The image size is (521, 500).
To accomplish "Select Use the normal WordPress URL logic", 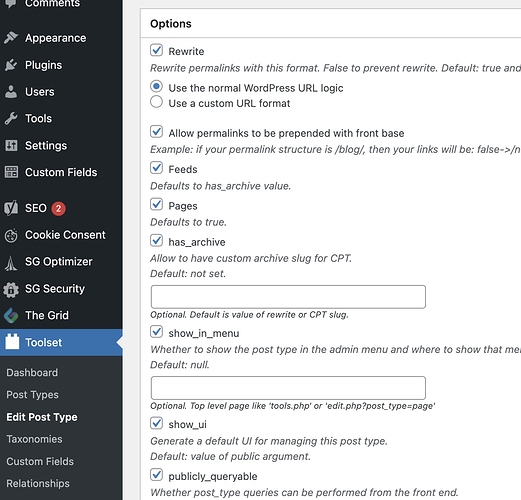I will [156, 87].
